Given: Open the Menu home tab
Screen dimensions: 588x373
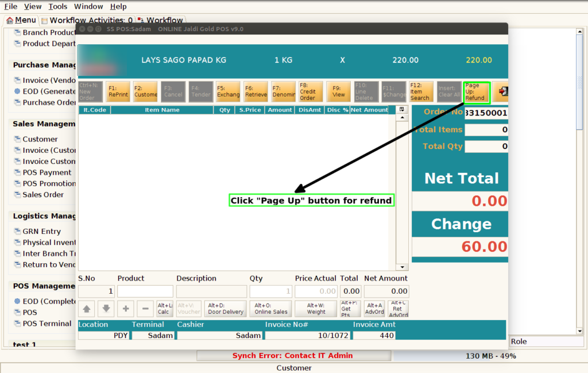Looking at the screenshot, I should coord(21,20).
